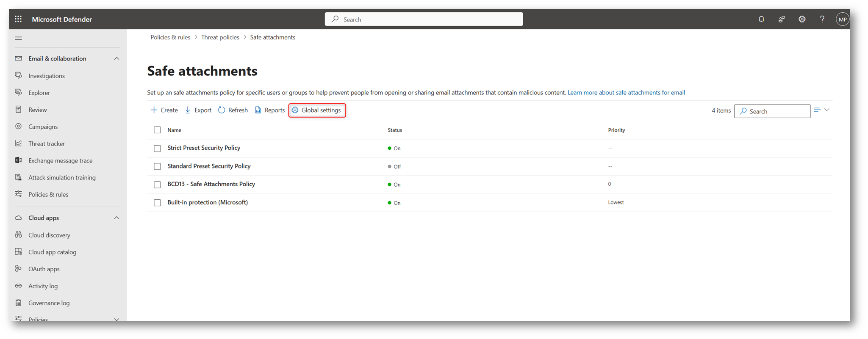This screenshot has height=339, width=868.
Task: Click the Campaigns target icon
Action: (x=18, y=126)
